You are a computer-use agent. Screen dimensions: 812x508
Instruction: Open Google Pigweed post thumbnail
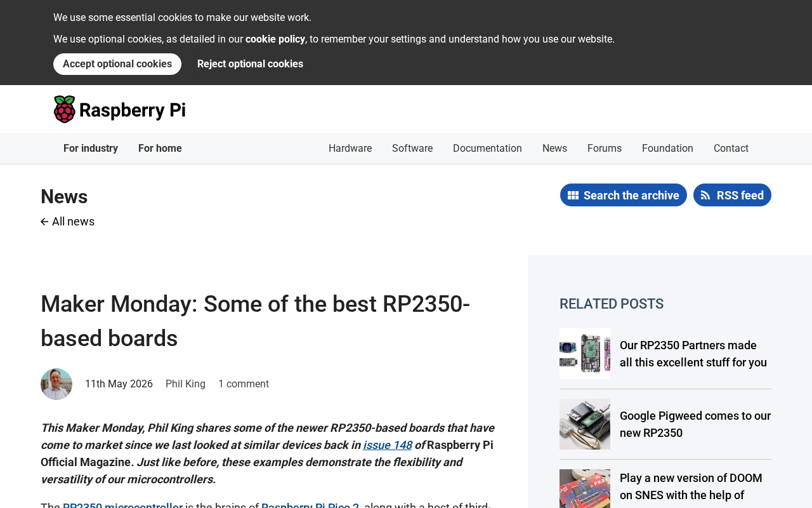click(x=585, y=424)
